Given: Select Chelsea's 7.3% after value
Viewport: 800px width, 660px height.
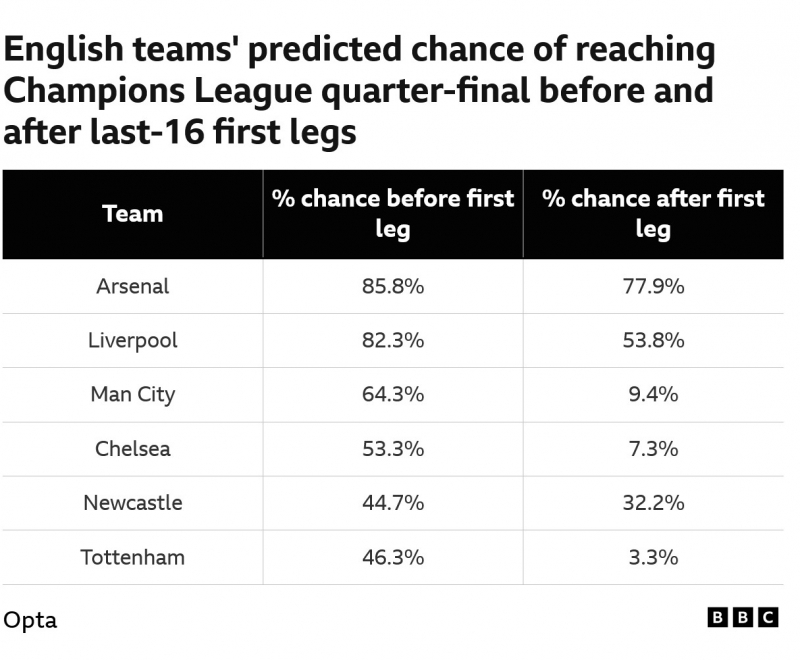Looking at the screenshot, I should [653, 448].
